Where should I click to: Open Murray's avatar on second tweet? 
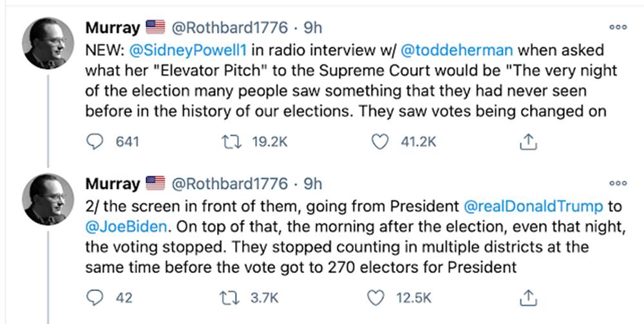48,199
